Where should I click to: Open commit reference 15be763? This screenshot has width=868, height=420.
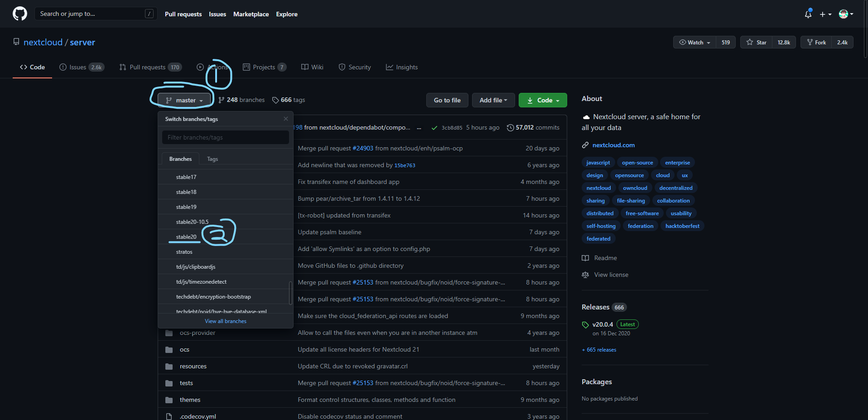pos(405,165)
